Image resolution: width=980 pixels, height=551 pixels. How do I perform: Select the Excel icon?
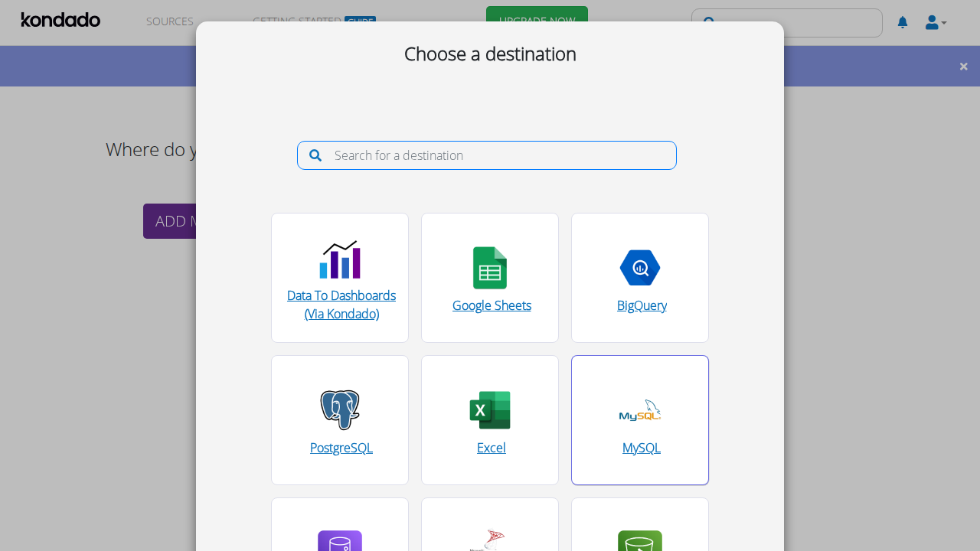(490, 410)
